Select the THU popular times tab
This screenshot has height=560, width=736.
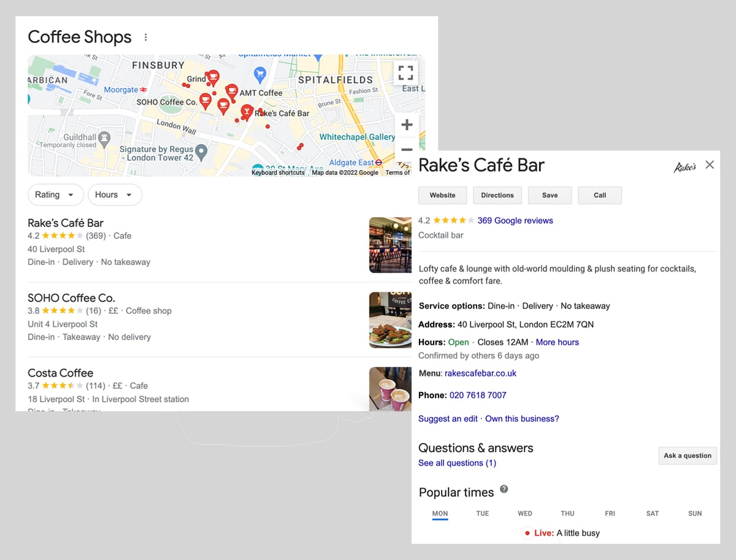tap(567, 513)
